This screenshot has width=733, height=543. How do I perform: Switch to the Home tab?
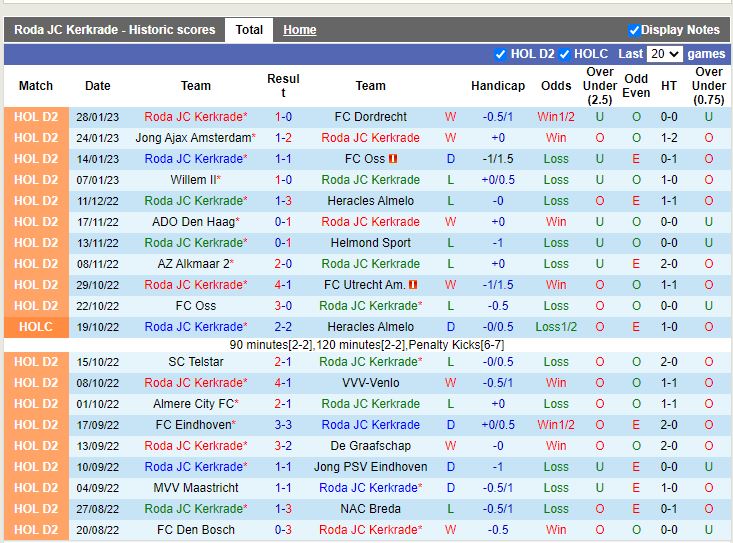tap(300, 30)
